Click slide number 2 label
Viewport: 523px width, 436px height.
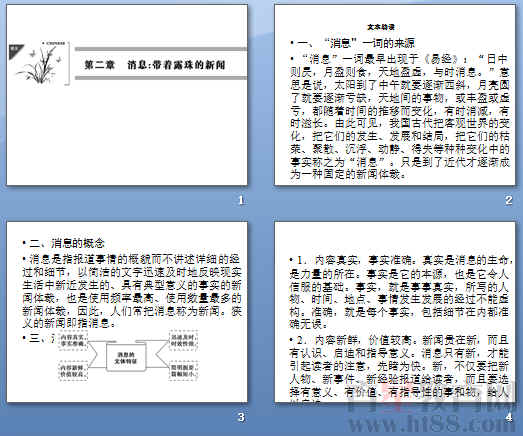coord(508,200)
